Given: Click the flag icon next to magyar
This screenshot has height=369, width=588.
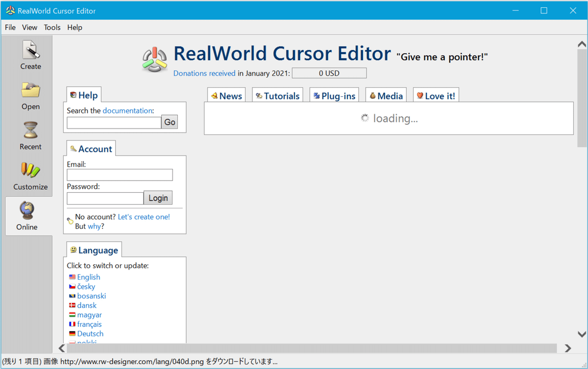Looking at the screenshot, I should point(73,315).
